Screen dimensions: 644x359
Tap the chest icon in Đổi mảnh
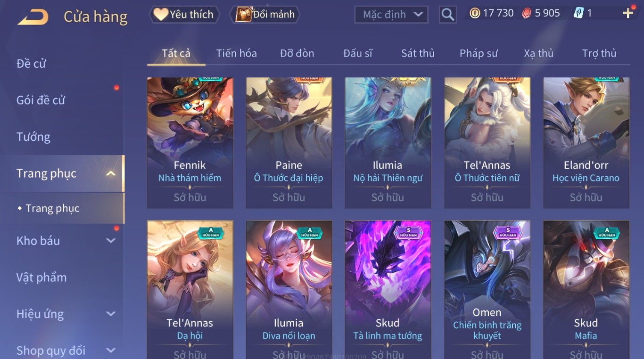pyautogui.click(x=244, y=14)
